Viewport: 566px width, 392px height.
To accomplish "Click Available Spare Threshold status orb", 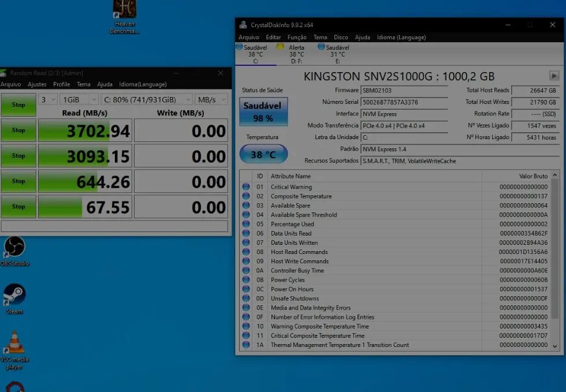I will (246, 214).
